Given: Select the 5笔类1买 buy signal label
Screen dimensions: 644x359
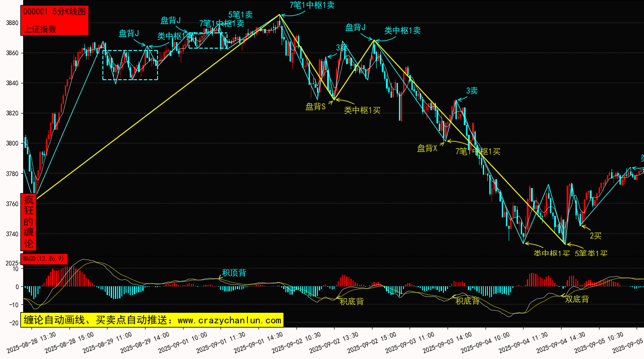Looking at the screenshot, I should [x=591, y=253].
